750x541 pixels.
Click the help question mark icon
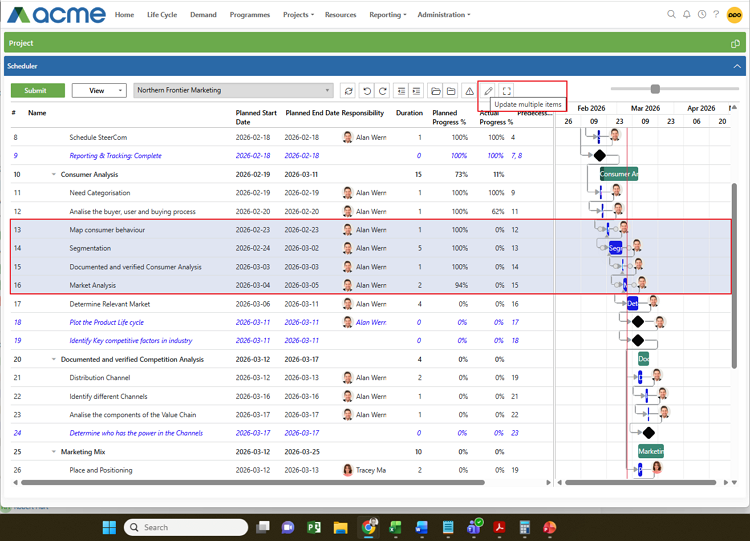click(716, 15)
